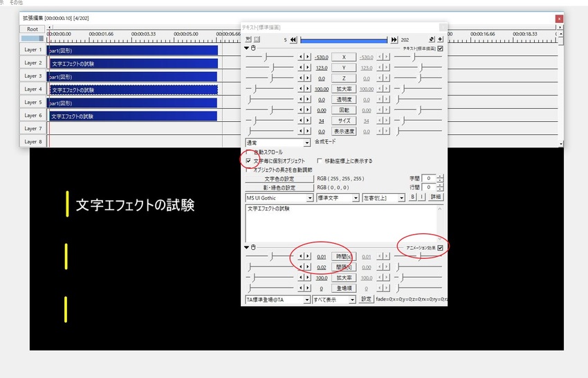Toggle アニメーション効果 checkbox
This screenshot has width=588, height=378.
pyautogui.click(x=440, y=248)
